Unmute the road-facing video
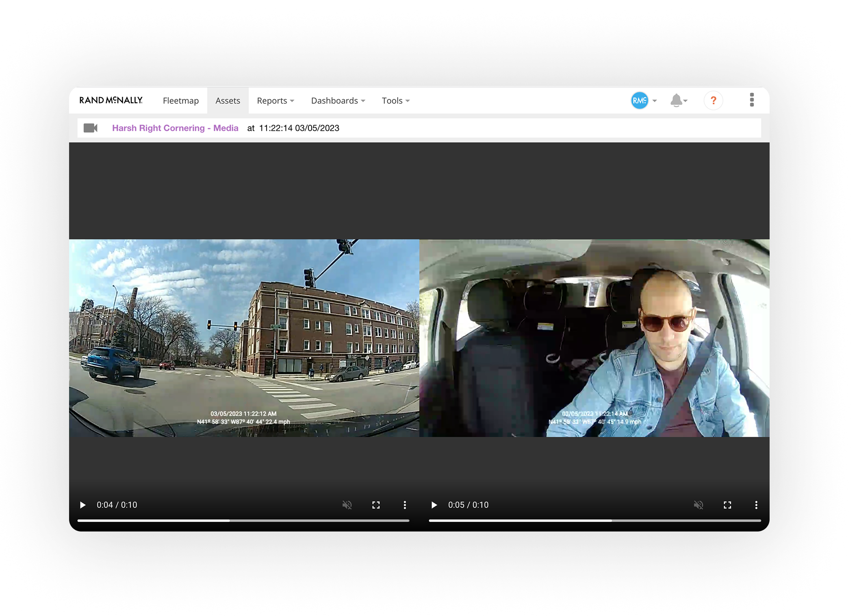The height and width of the screenshot is (616, 859). (347, 505)
